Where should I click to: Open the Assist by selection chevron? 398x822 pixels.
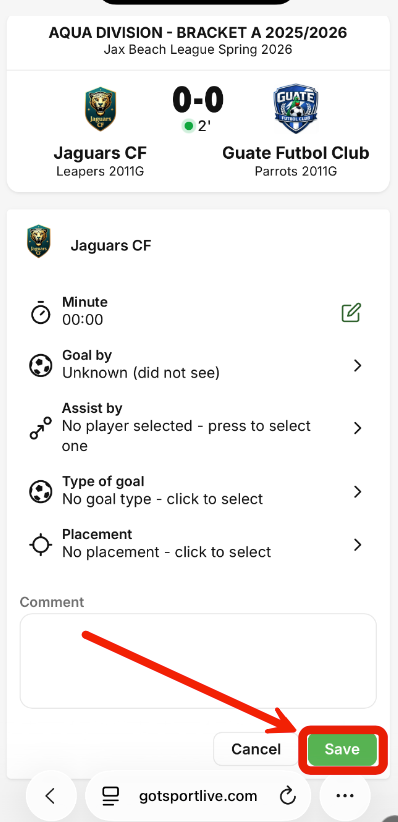(x=358, y=428)
